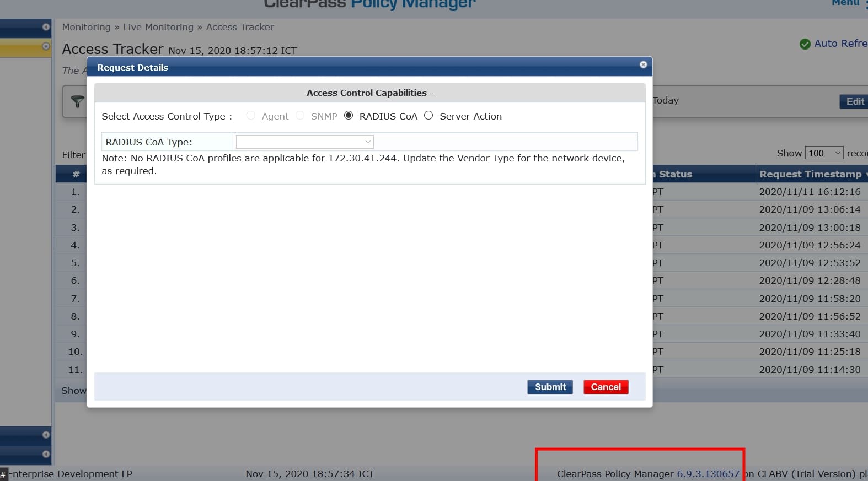Viewport: 868px width, 481px height.
Task: Expand the top sidebar section arrow
Action: [46, 27]
